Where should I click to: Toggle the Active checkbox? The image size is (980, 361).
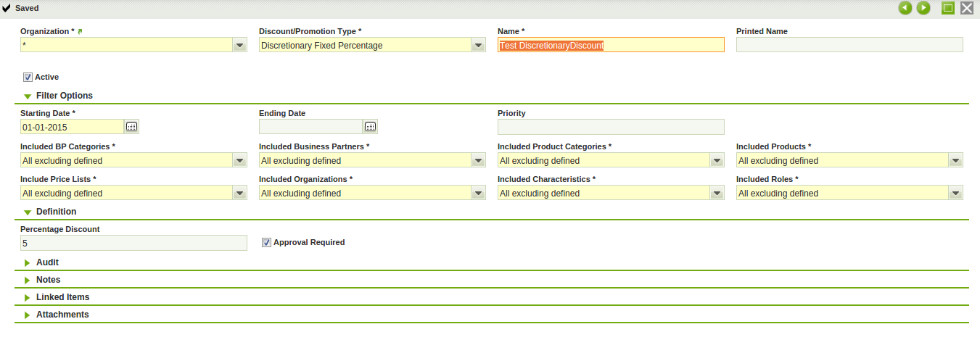tap(28, 77)
